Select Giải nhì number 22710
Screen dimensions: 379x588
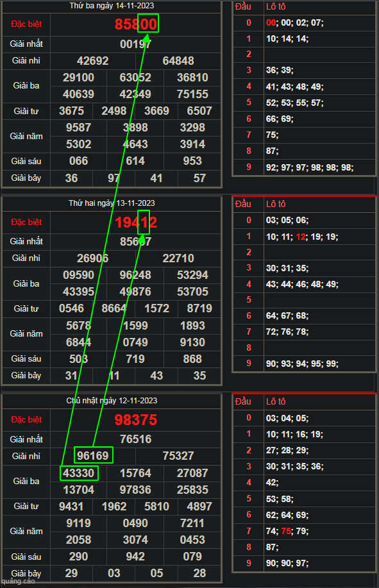coord(178,258)
